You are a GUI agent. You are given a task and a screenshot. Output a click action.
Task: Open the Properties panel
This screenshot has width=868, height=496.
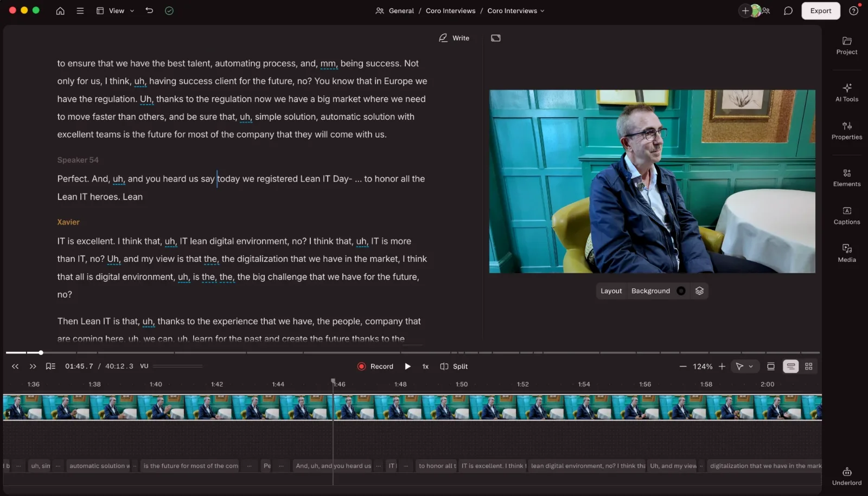[x=847, y=131]
